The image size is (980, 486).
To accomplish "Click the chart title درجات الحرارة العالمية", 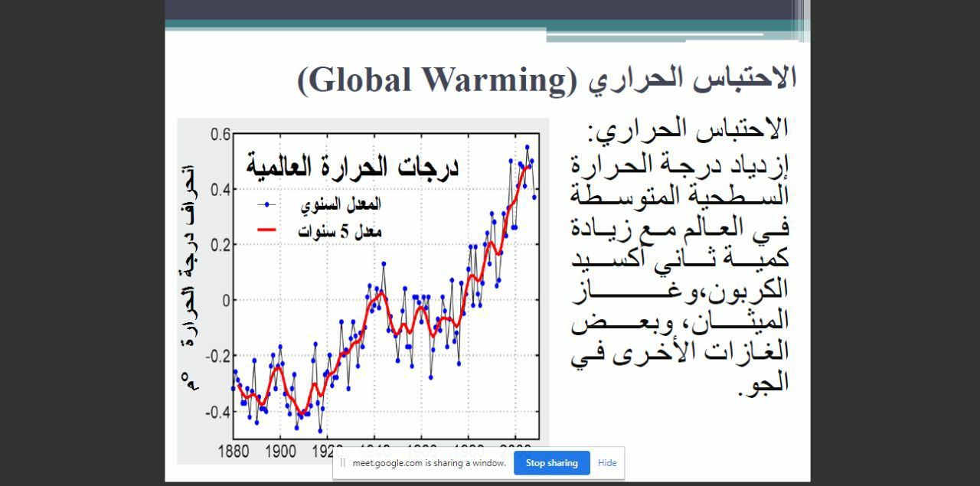I will 351,167.
